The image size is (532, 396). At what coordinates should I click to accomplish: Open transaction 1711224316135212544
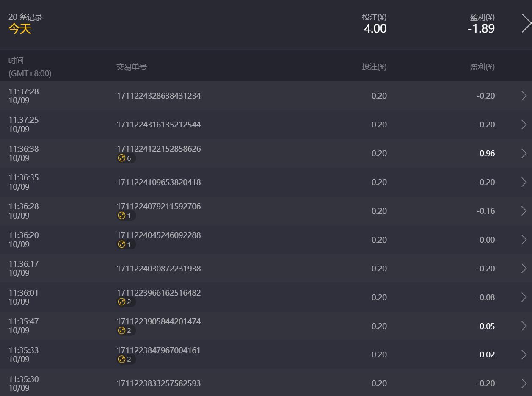(x=159, y=125)
